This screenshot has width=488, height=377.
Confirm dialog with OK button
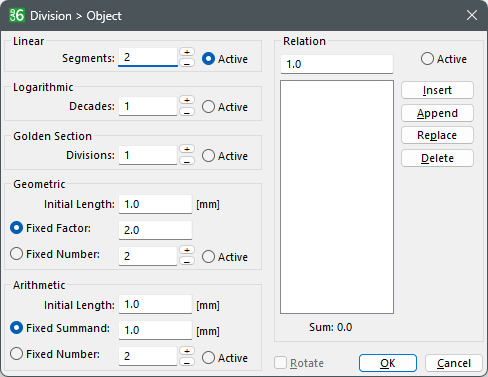pyautogui.click(x=388, y=363)
